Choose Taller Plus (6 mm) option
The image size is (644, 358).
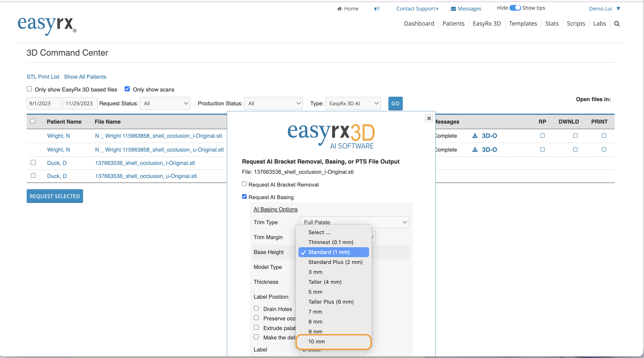coord(334,302)
